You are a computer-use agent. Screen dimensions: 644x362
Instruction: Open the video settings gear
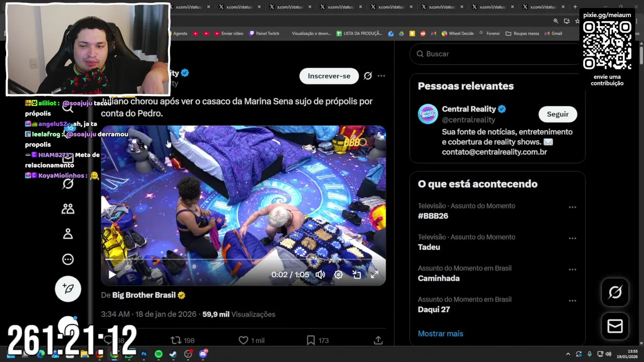pyautogui.click(x=339, y=275)
